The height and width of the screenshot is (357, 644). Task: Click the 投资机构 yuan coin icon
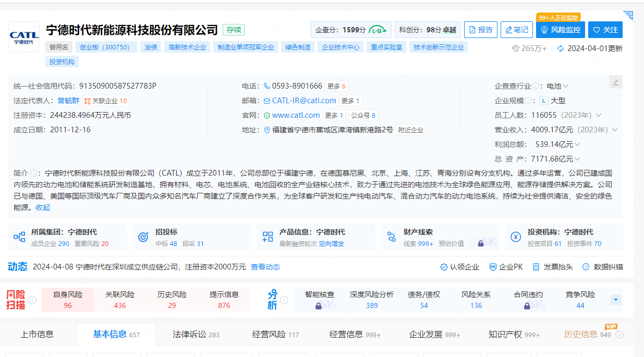(x=516, y=237)
